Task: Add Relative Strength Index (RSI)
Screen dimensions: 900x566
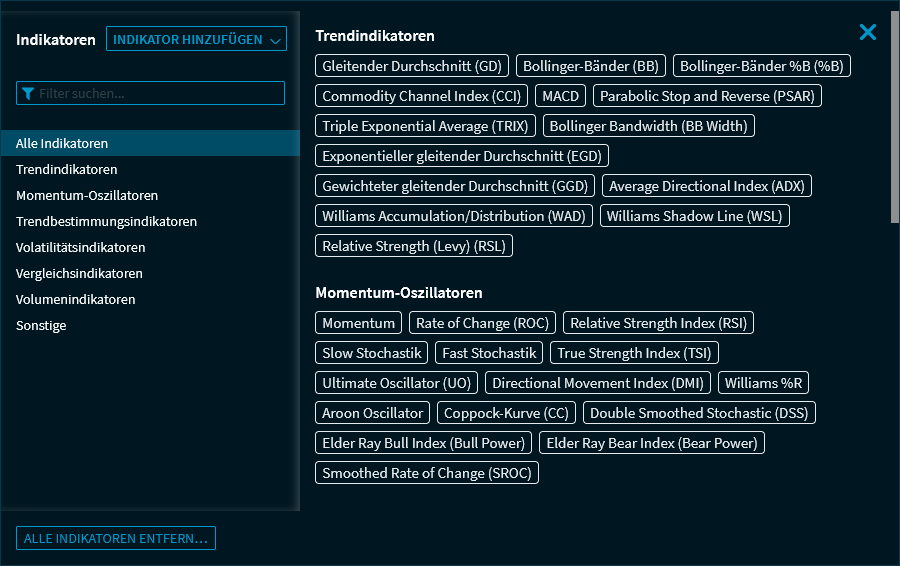Action: (x=659, y=323)
